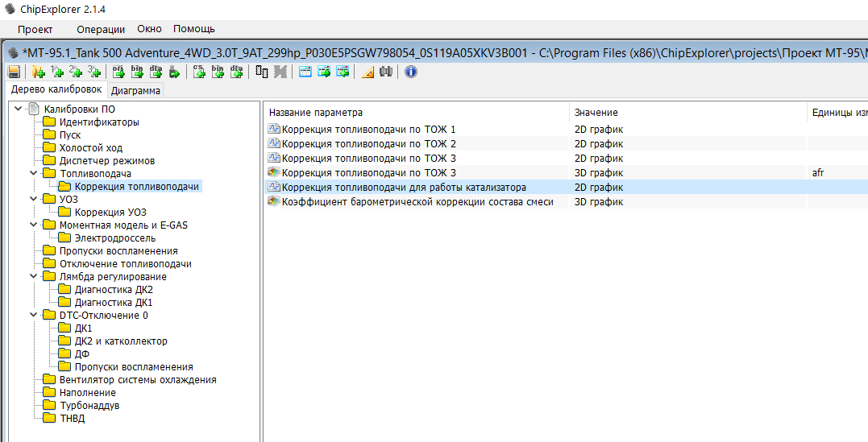Click the 'ori' export toolbar icon

pos(118,72)
